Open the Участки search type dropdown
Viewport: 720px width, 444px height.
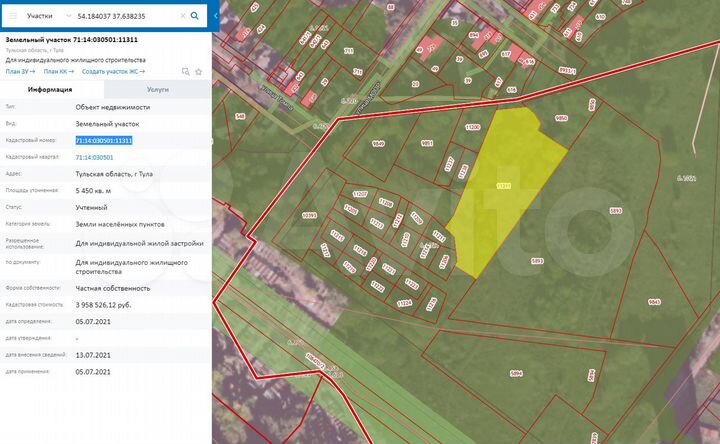[x=48, y=16]
